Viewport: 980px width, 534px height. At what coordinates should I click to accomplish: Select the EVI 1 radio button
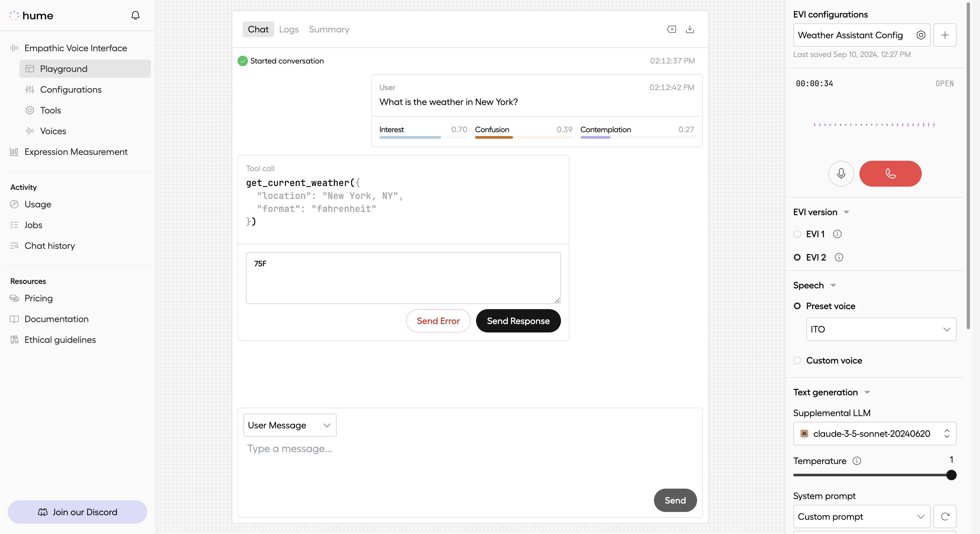798,234
